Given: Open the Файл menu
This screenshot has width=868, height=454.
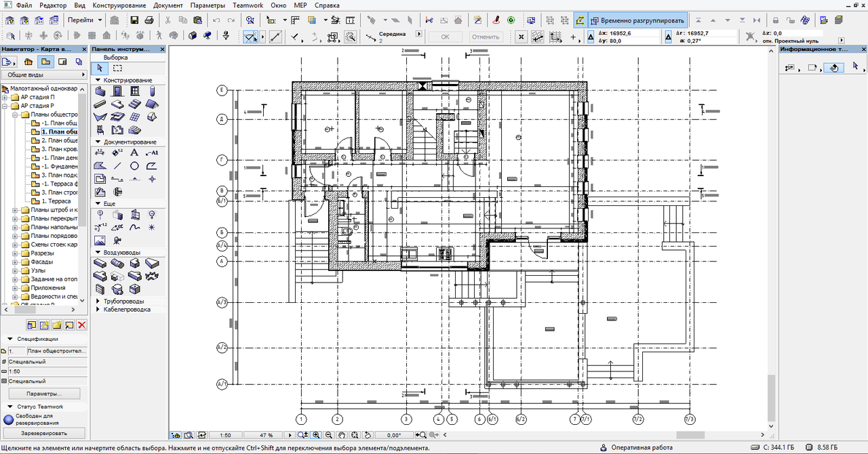Looking at the screenshot, I should click(x=24, y=5).
